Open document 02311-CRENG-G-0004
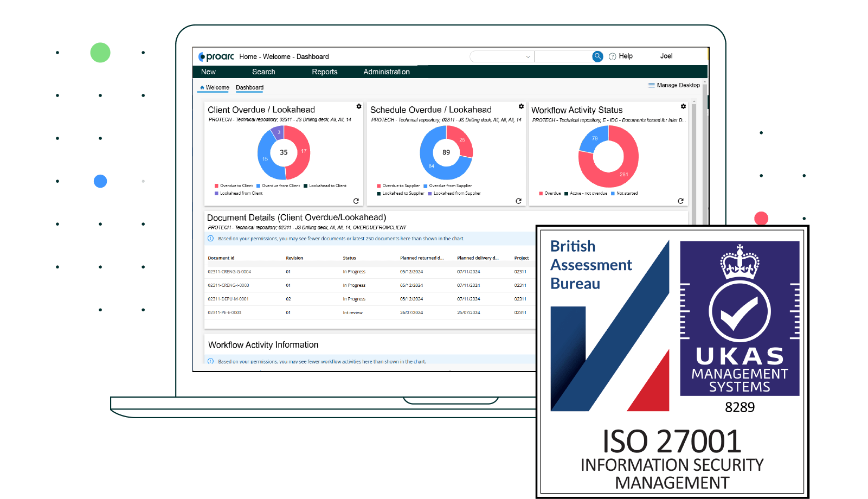Image resolution: width=868 pixels, height=499 pixels. 230,271
